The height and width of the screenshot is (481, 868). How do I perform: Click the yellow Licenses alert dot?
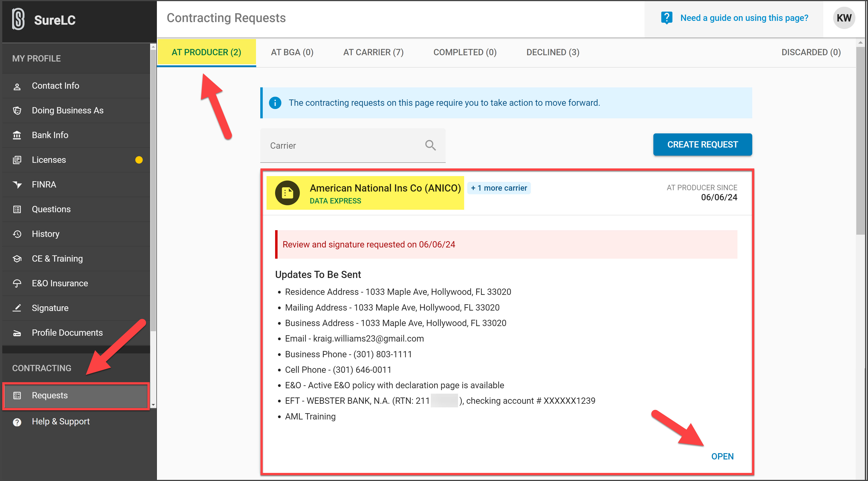(x=139, y=160)
